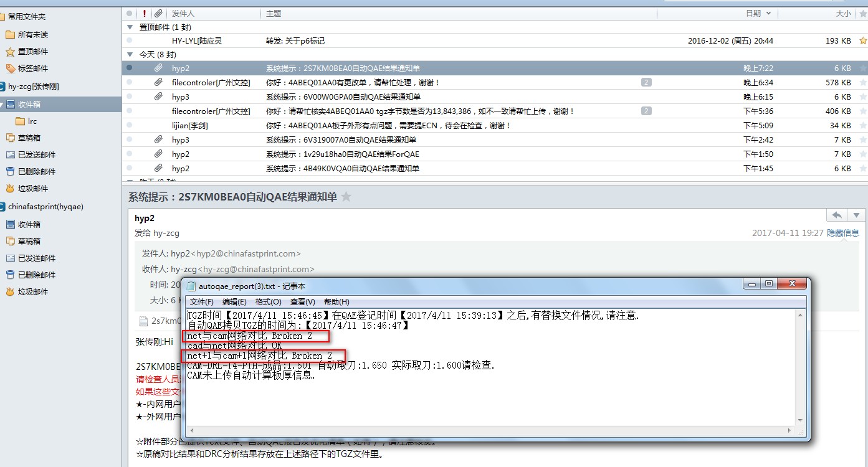Click the paperclip on the 6V319007A0 email row
Viewport: 868px width, 467px height.
tap(158, 139)
